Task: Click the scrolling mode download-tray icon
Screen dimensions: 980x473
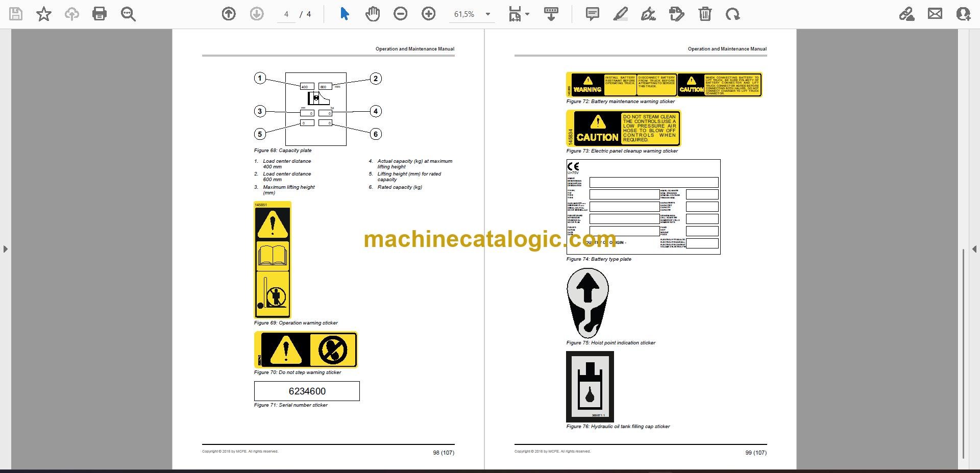Action: (551, 14)
